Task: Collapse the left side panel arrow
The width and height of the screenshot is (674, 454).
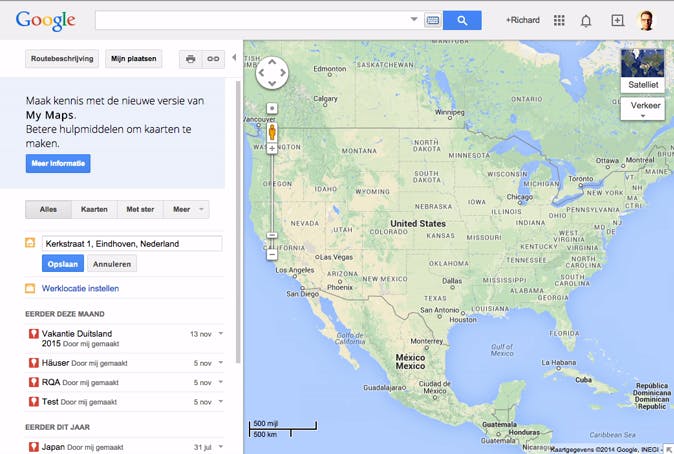Action: click(234, 58)
